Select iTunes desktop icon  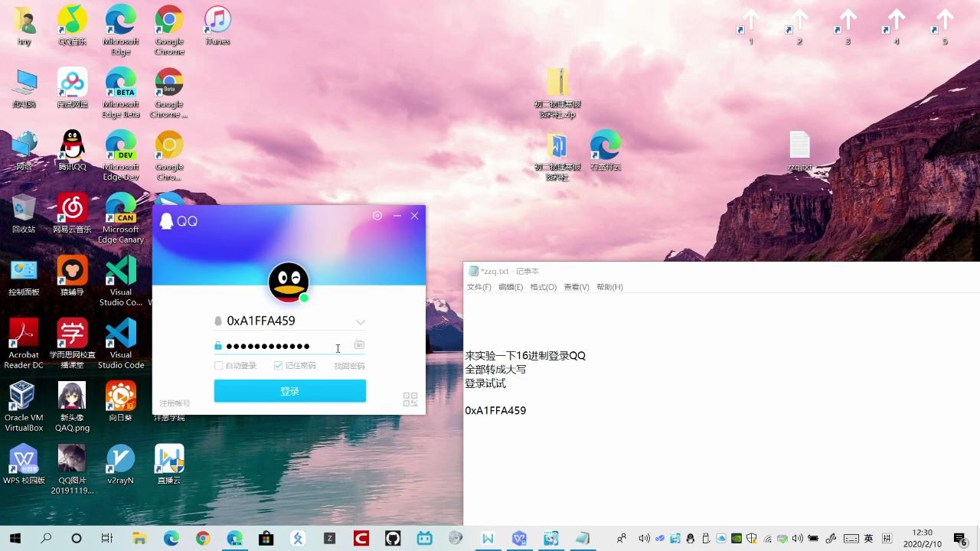click(217, 26)
